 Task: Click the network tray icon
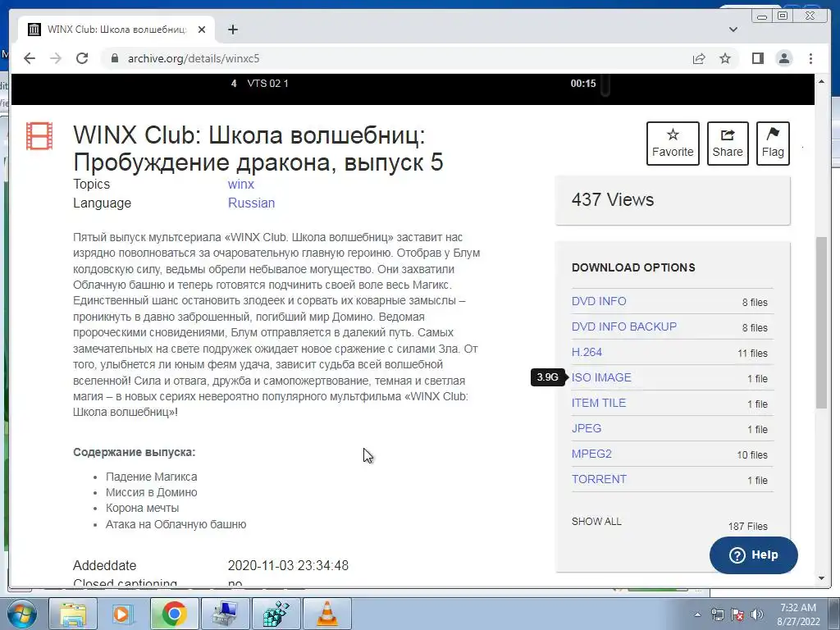[717, 614]
